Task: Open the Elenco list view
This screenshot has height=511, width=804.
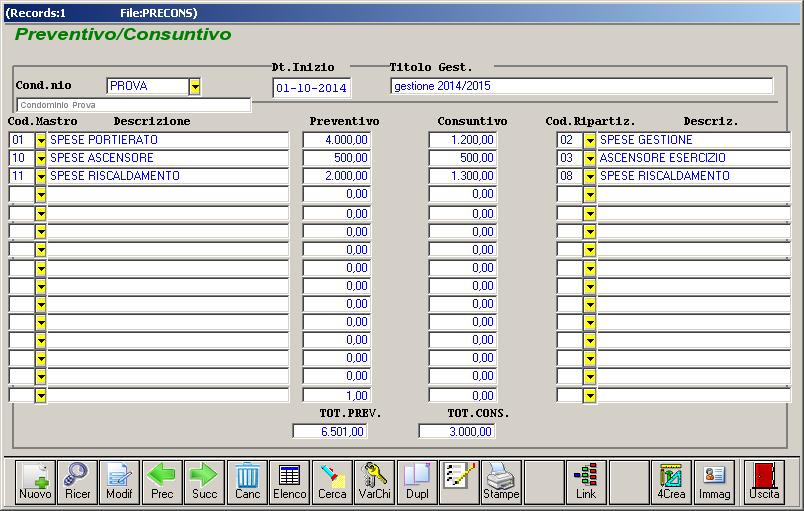Action: pos(290,482)
